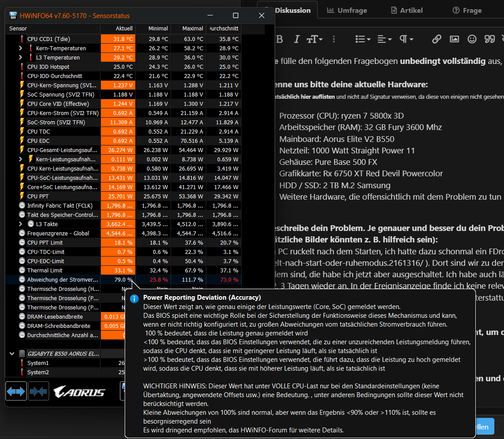The height and width of the screenshot is (439, 504).
Task: Click the Durchschnitt column header
Action: [x=224, y=29]
